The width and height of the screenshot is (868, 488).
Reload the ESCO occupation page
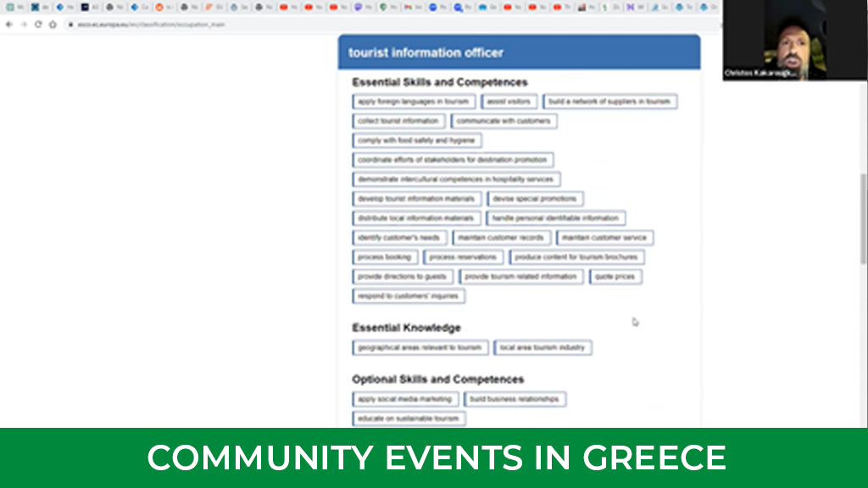(39, 25)
